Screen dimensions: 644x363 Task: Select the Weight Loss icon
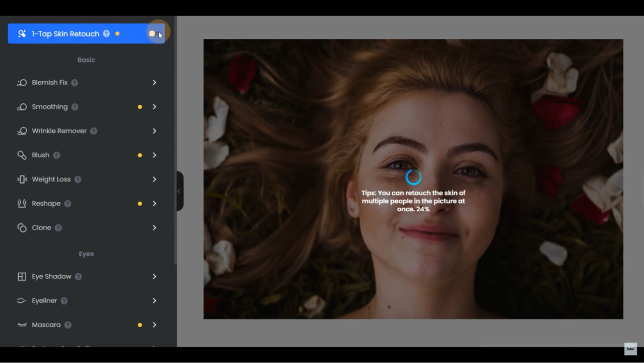pyautogui.click(x=22, y=179)
